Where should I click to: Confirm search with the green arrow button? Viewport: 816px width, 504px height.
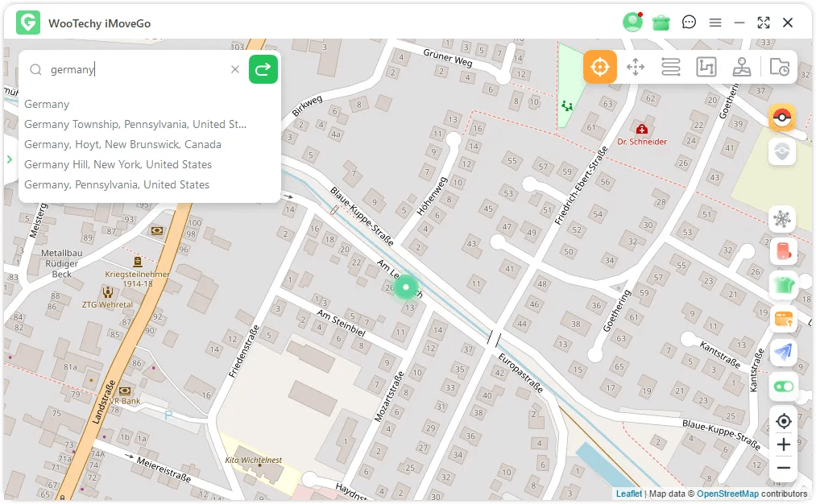(263, 69)
